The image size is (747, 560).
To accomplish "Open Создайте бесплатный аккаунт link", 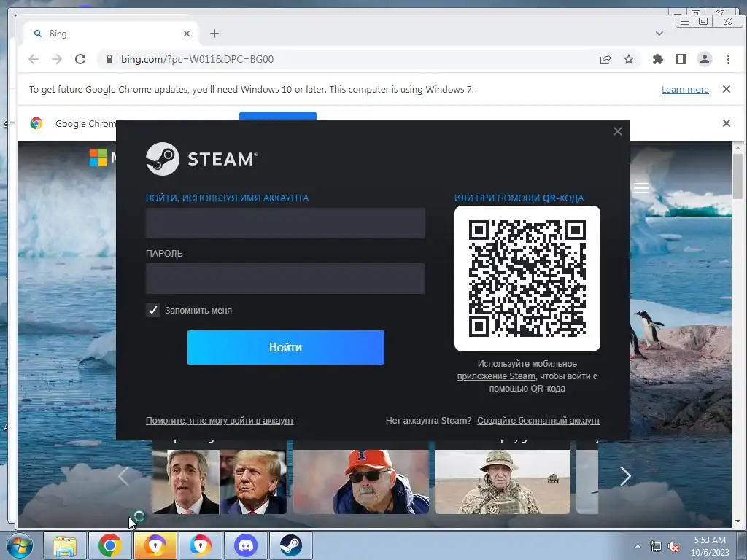I will point(538,421).
